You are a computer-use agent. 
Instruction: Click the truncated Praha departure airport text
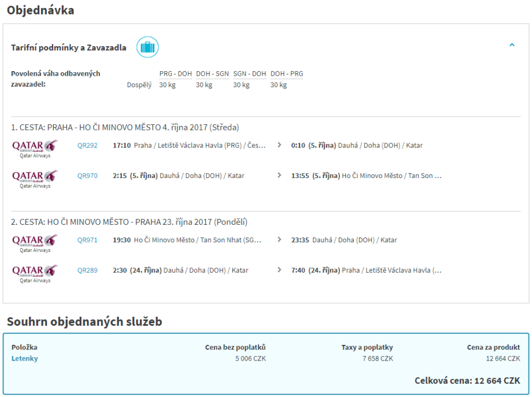tap(200, 146)
